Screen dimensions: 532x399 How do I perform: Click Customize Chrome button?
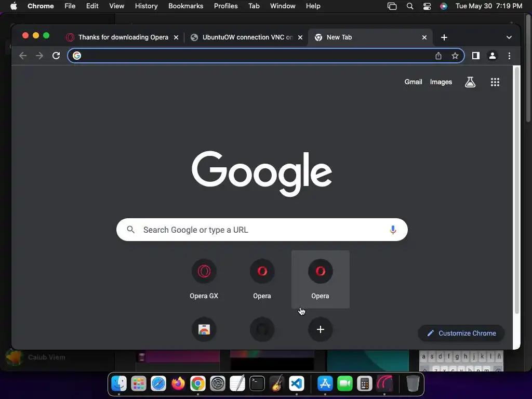[x=461, y=333]
